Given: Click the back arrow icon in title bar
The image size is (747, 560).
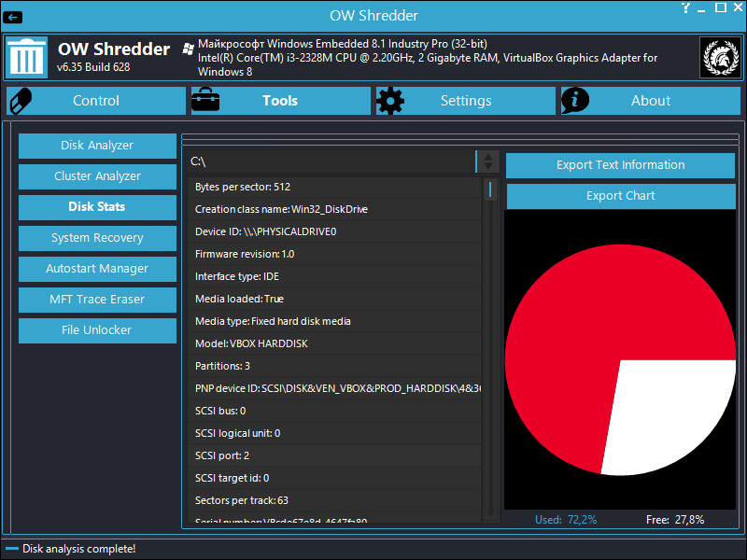Looking at the screenshot, I should coord(12,18).
